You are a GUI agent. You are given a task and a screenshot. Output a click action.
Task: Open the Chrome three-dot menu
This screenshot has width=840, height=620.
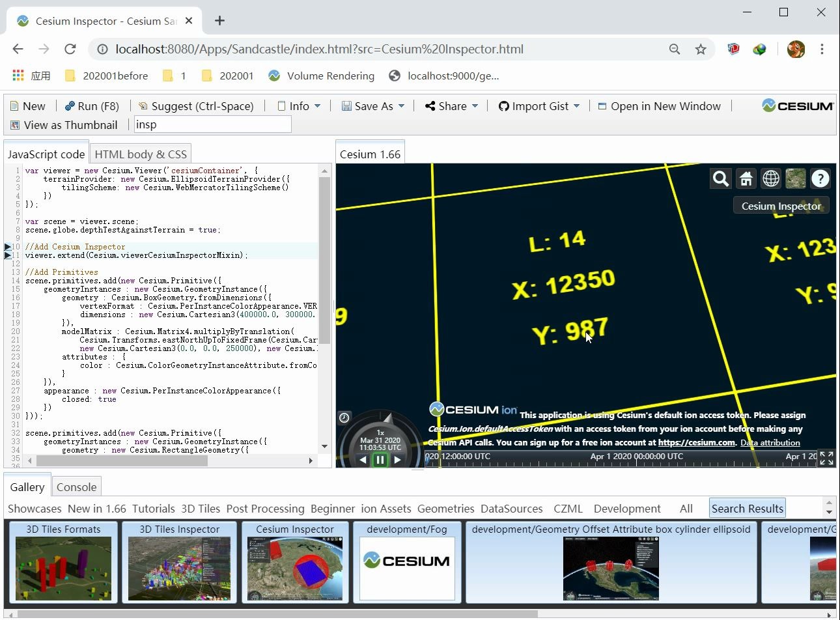click(822, 49)
